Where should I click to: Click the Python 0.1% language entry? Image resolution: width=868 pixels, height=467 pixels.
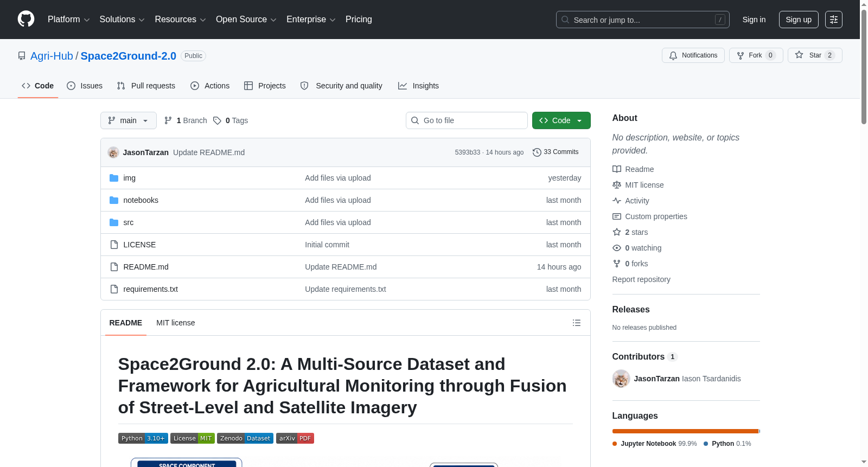click(727, 444)
